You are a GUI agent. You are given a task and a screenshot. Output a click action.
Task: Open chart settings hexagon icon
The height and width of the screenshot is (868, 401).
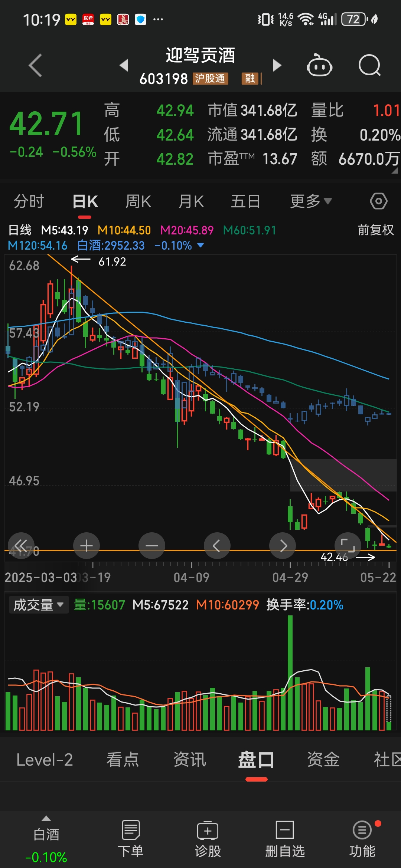378,201
